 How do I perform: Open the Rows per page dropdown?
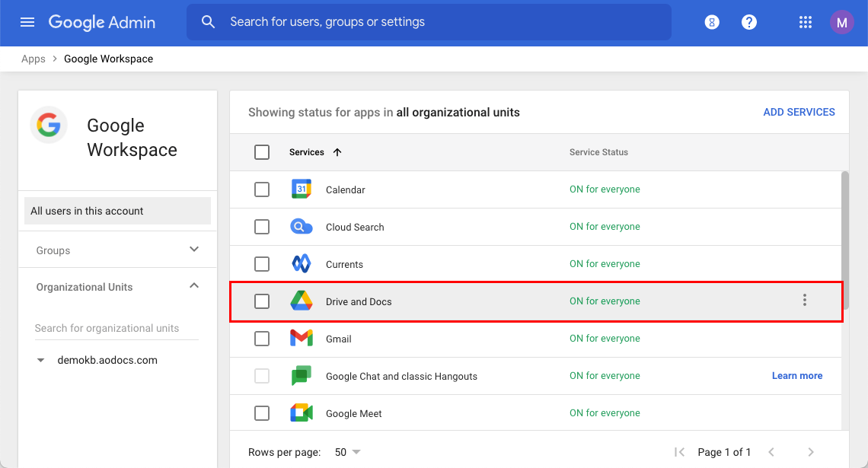(348, 452)
